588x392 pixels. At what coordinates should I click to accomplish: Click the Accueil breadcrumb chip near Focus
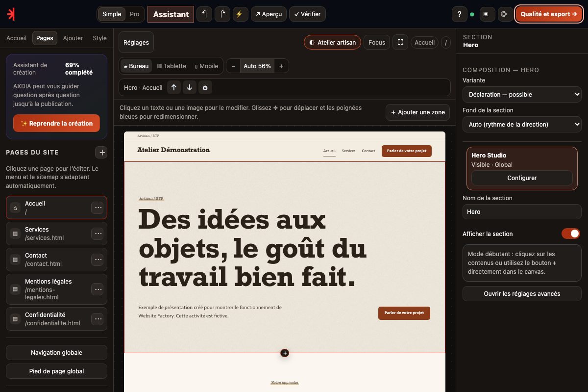click(424, 42)
